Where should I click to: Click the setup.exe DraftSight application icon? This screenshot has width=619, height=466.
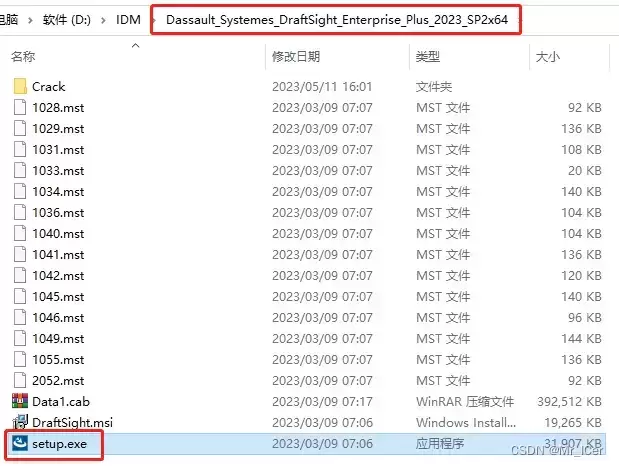pos(20,443)
